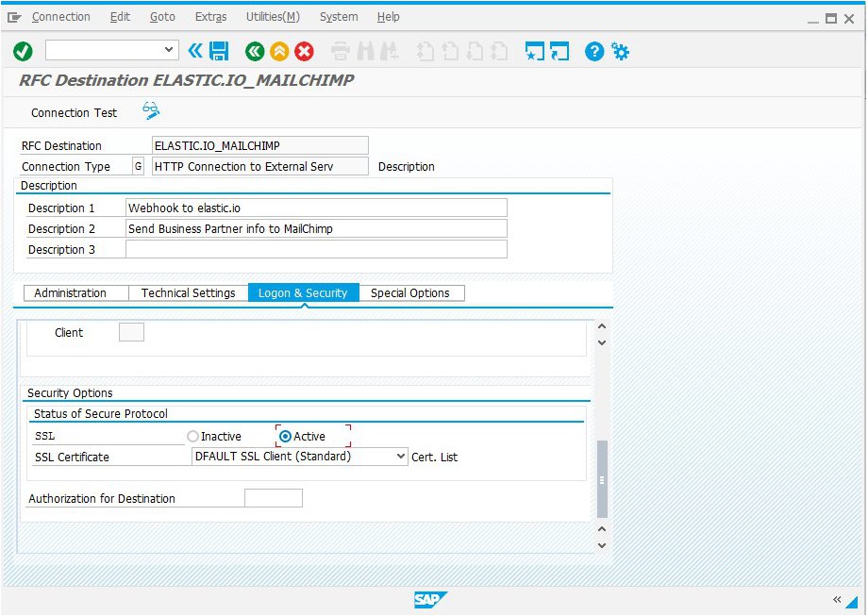Click the Status of Secure Protocol label

100,413
